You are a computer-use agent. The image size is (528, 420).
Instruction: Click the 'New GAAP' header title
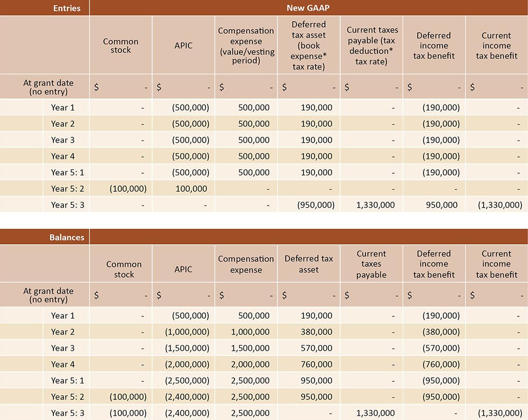(308, 7)
